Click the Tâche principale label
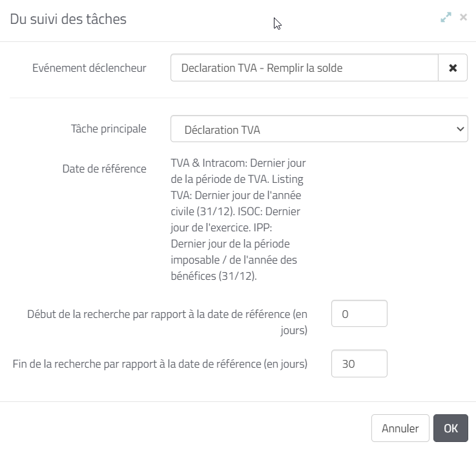The image size is (476, 453). (x=109, y=129)
